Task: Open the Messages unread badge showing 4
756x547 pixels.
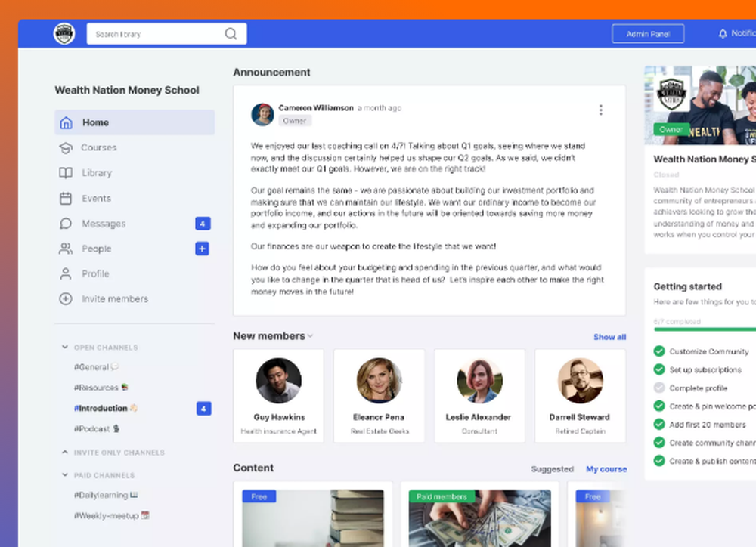Action: point(203,224)
